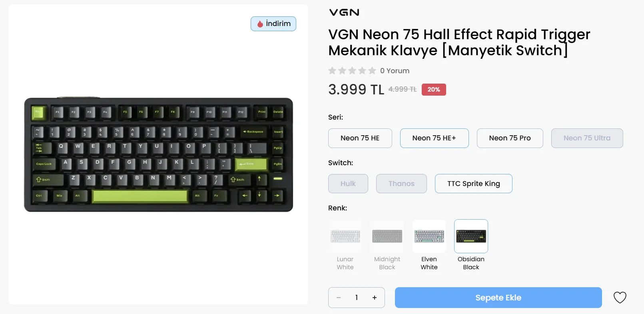The height and width of the screenshot is (314, 644).
Task: Select the Neon 75 Pro series
Action: pyautogui.click(x=510, y=138)
